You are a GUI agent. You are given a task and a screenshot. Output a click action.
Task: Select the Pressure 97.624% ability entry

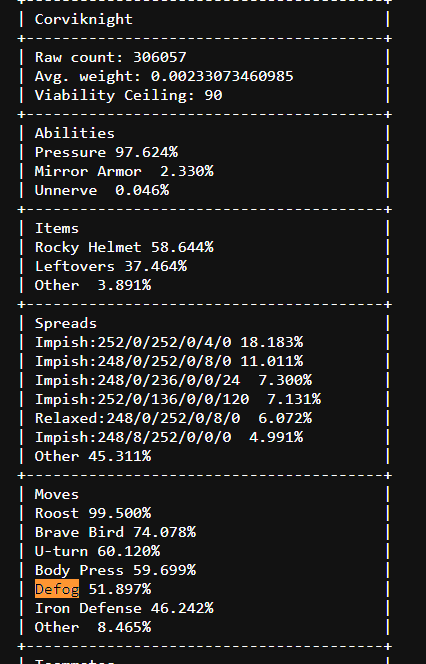pos(106,152)
